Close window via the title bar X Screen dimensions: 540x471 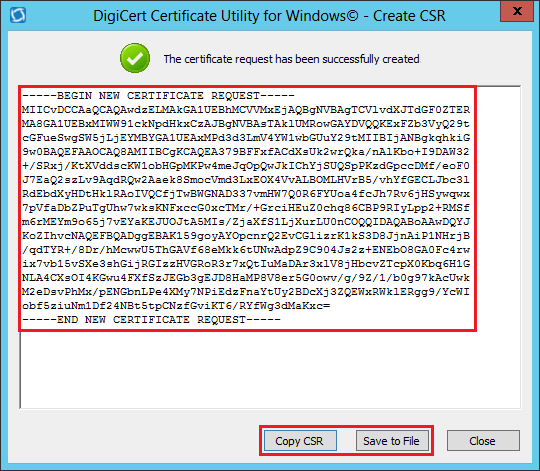[x=517, y=11]
